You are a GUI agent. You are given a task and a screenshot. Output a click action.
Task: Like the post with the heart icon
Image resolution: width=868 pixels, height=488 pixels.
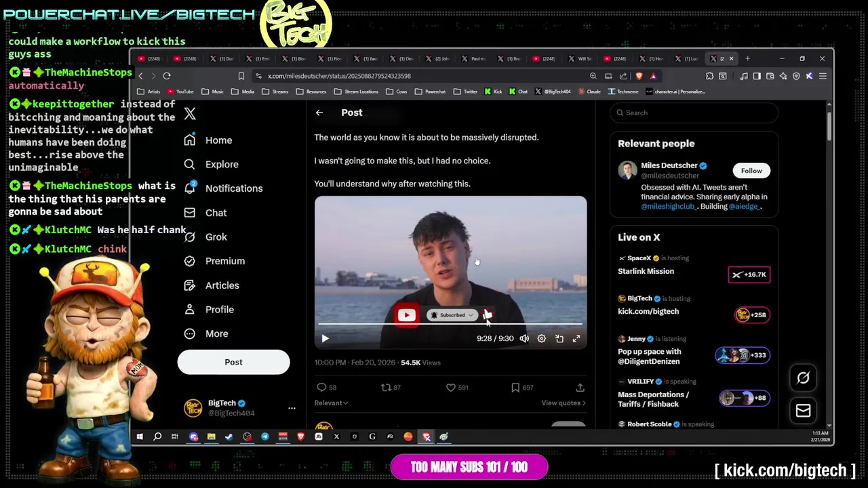click(x=450, y=387)
